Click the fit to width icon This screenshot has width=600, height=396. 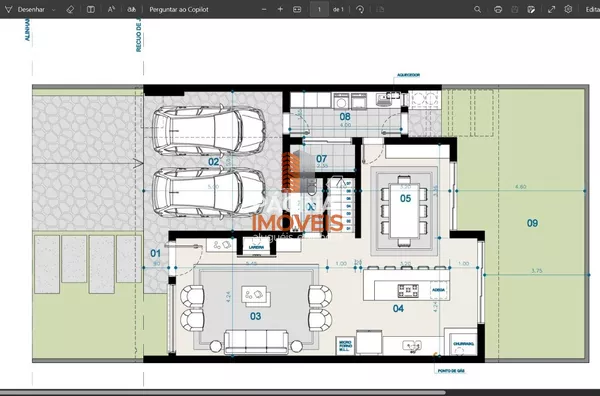[x=297, y=9]
